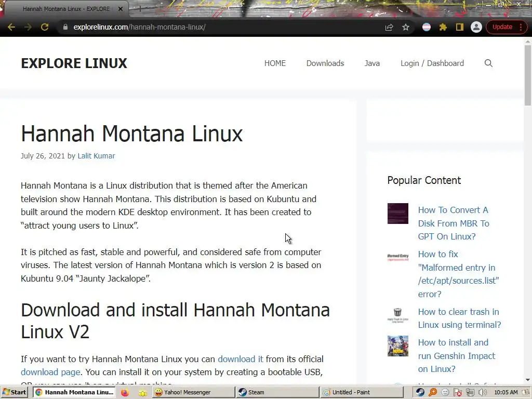
Task: Click the Genshin Impact article thumbnail
Action: click(x=397, y=346)
